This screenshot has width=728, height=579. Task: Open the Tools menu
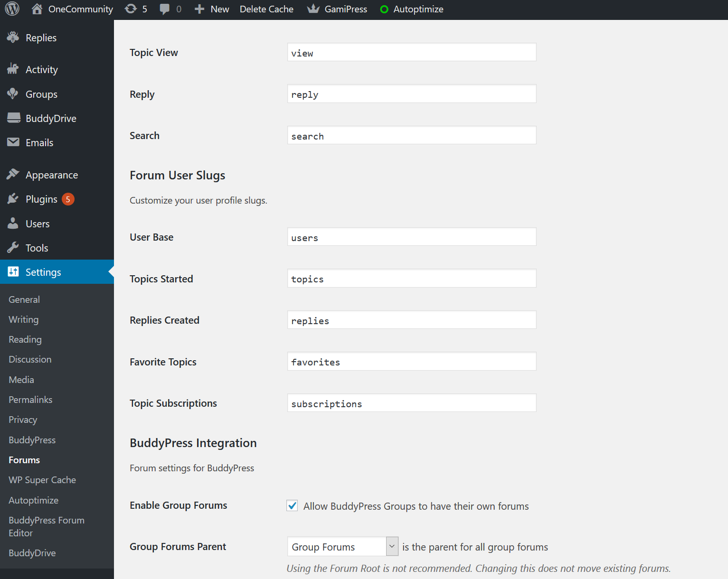click(x=37, y=248)
